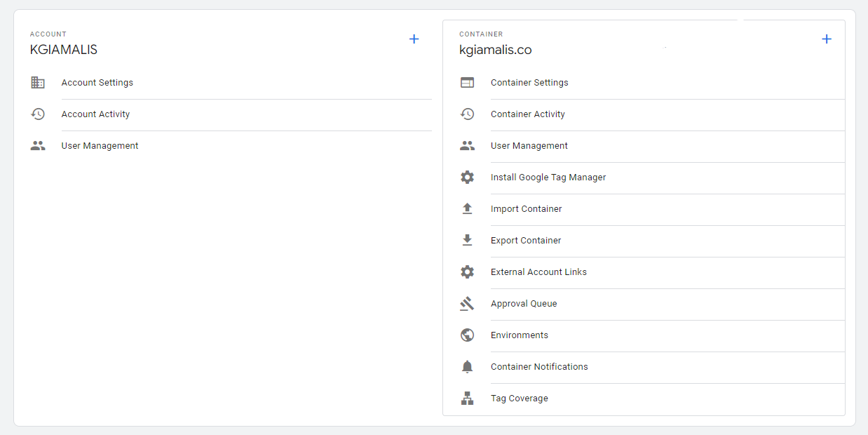Click the Install Google Tag Manager gear icon

tap(467, 178)
